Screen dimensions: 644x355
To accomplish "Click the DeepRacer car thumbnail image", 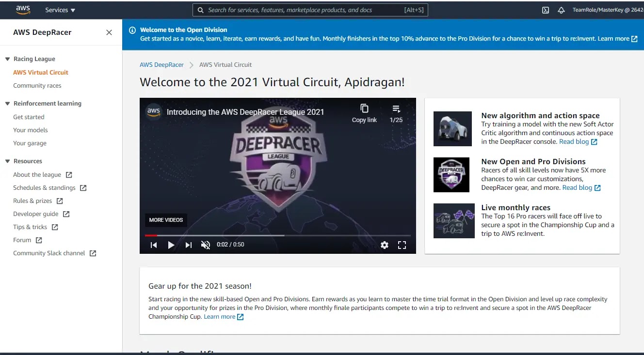I will click(452, 129).
